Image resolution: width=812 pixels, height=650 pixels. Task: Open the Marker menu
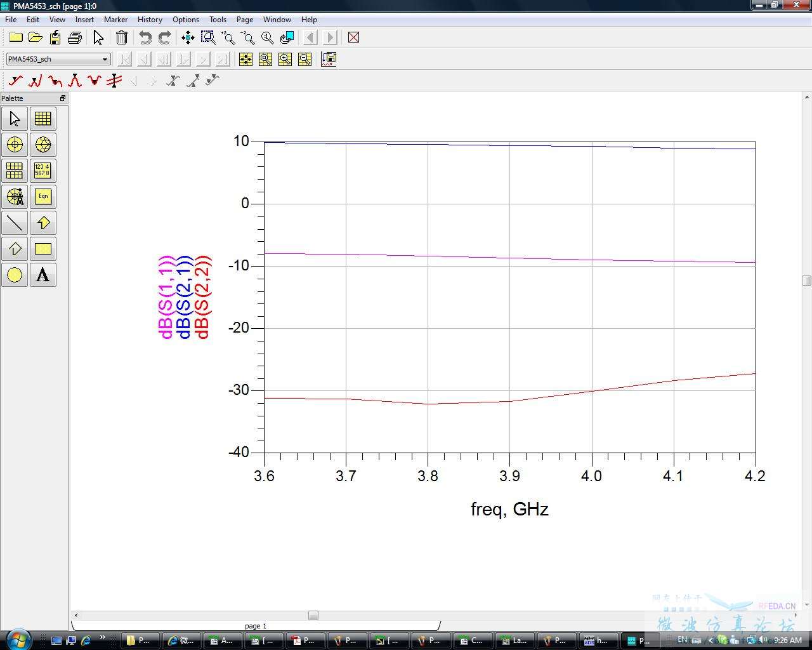[115, 20]
